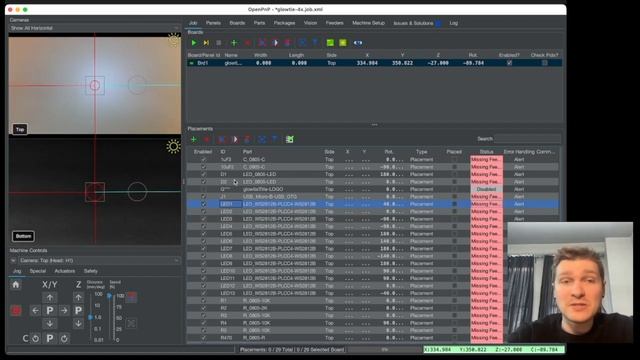The image size is (640, 360).
Task: Remove the board with the red icon in Boards toolbar
Action: click(x=247, y=42)
